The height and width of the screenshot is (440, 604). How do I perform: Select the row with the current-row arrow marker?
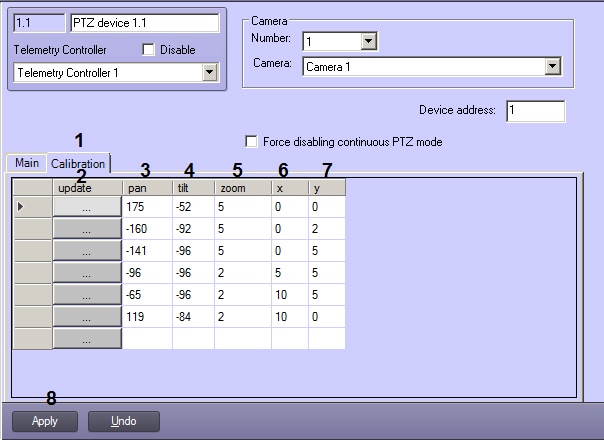(x=32, y=207)
